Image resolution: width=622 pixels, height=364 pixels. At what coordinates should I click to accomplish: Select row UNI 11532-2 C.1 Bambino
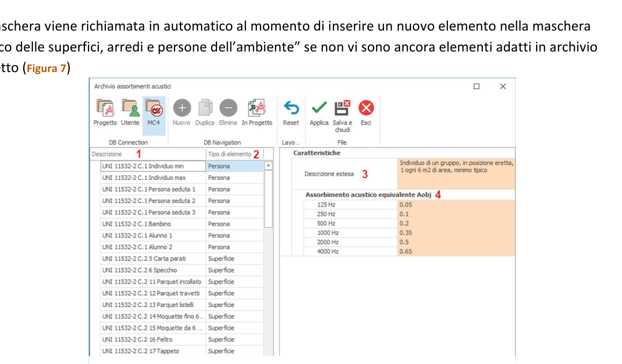(153, 224)
